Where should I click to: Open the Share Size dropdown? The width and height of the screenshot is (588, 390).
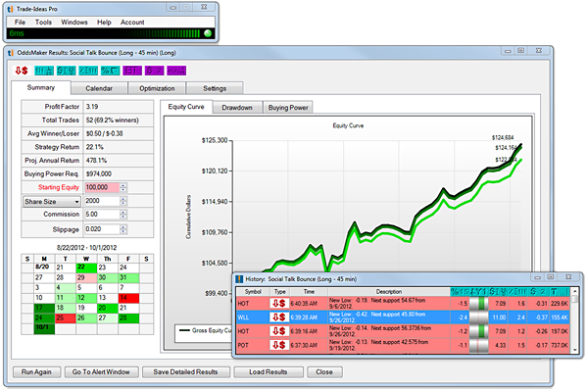tap(52, 202)
